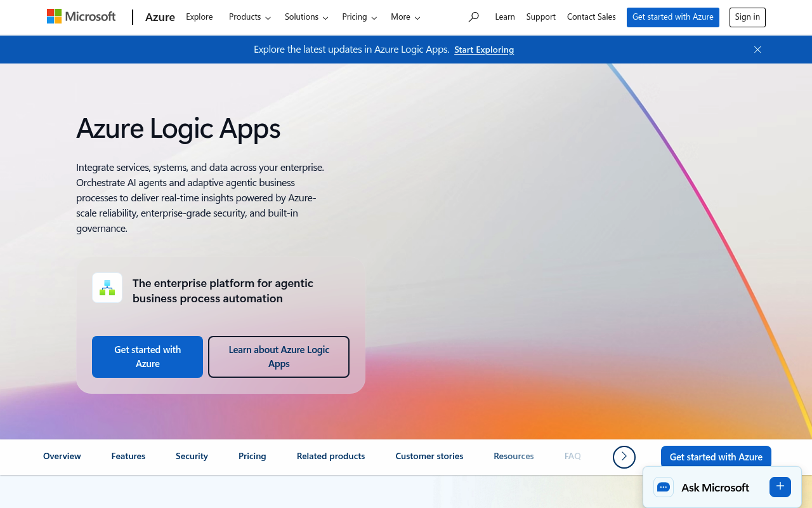Open the Solutions dropdown menu

click(306, 17)
